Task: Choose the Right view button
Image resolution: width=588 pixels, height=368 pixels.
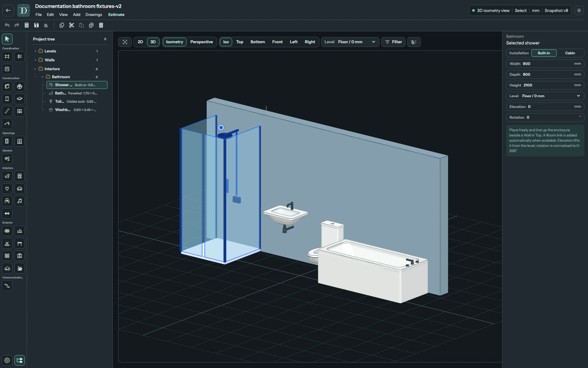Action: 310,42
